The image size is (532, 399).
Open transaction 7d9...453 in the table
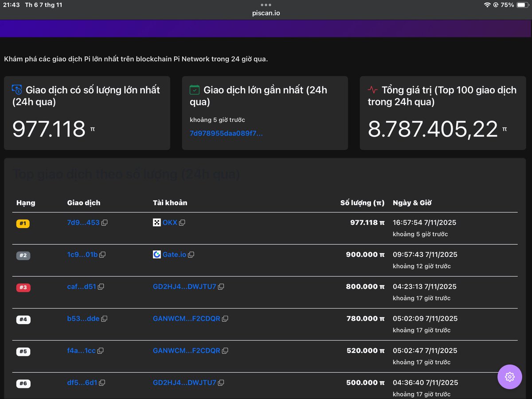click(x=83, y=223)
